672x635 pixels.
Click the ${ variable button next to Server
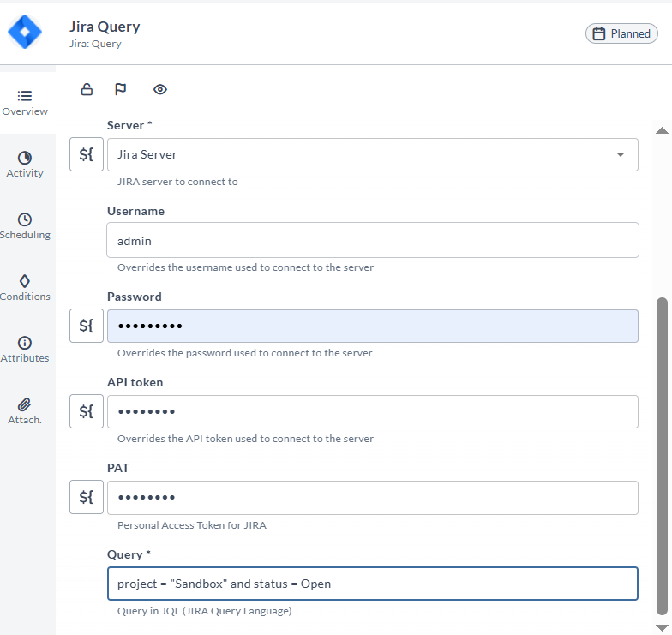click(87, 154)
